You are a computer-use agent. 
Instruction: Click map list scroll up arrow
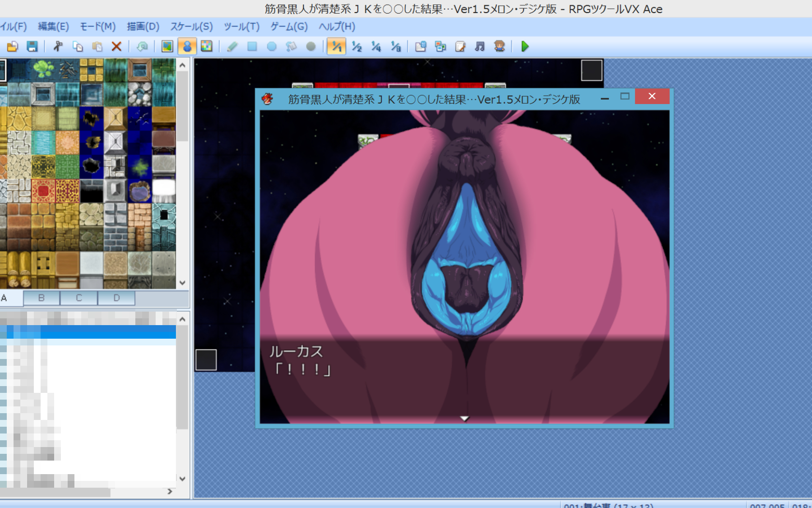182,319
